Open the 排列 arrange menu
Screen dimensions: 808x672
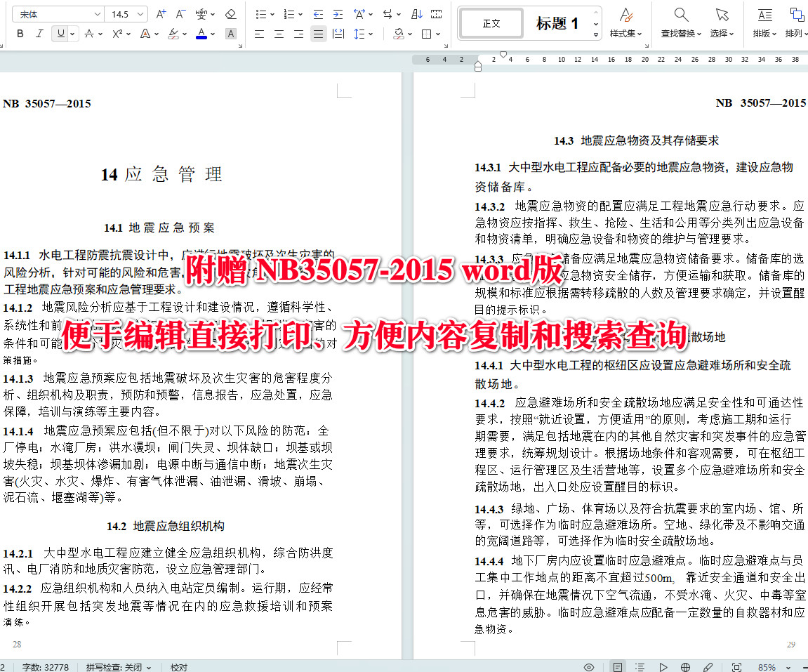(x=795, y=22)
